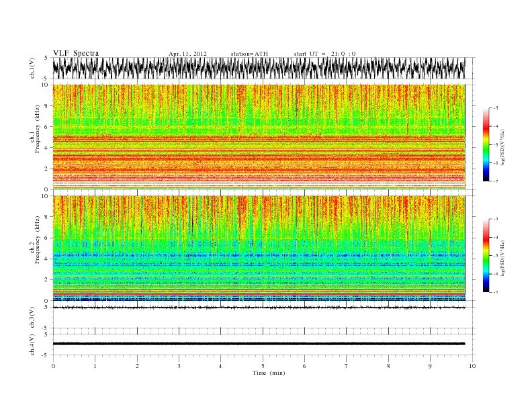Click the "2" tick on the time axis
Image resolution: width=532 pixels, height=411 pixels.
pos(137,366)
